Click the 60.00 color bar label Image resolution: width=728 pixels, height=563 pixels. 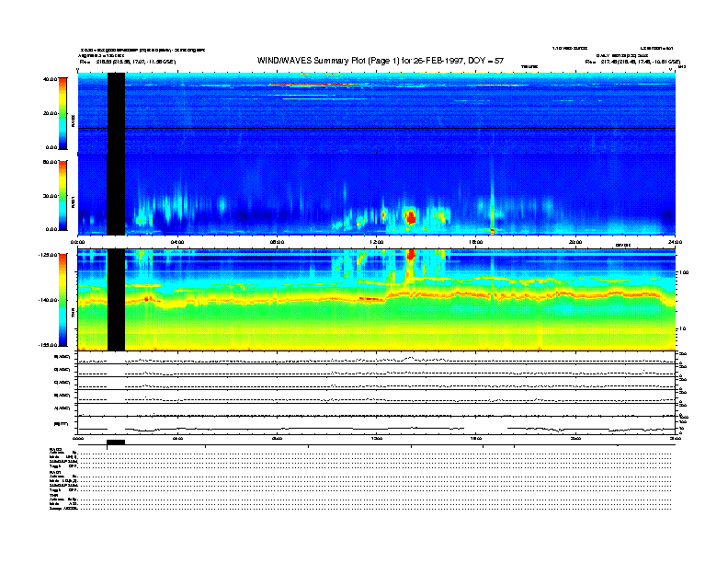click(x=50, y=162)
